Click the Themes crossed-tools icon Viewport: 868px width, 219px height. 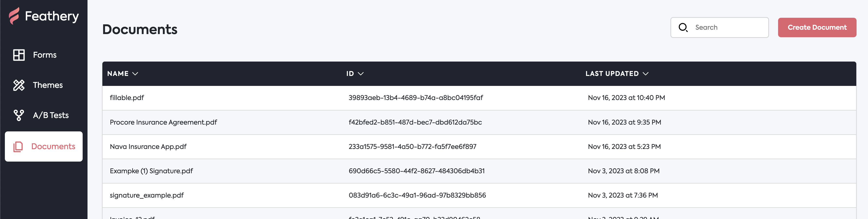click(x=19, y=85)
